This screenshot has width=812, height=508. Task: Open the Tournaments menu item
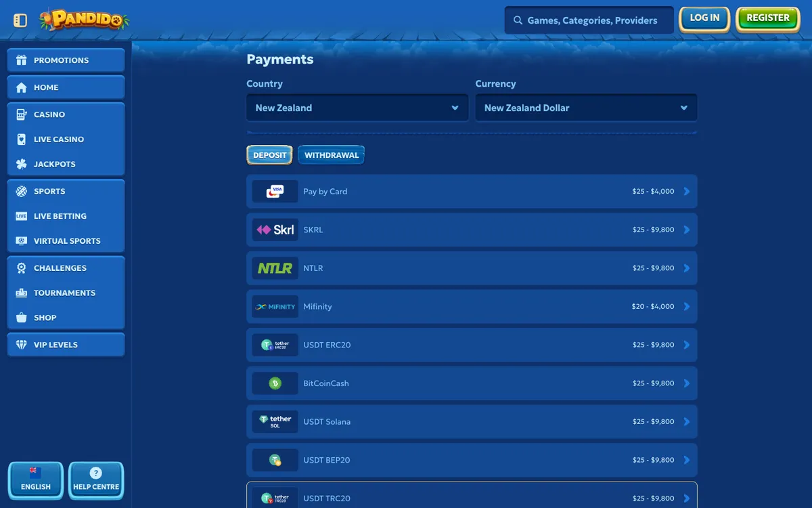(x=66, y=293)
